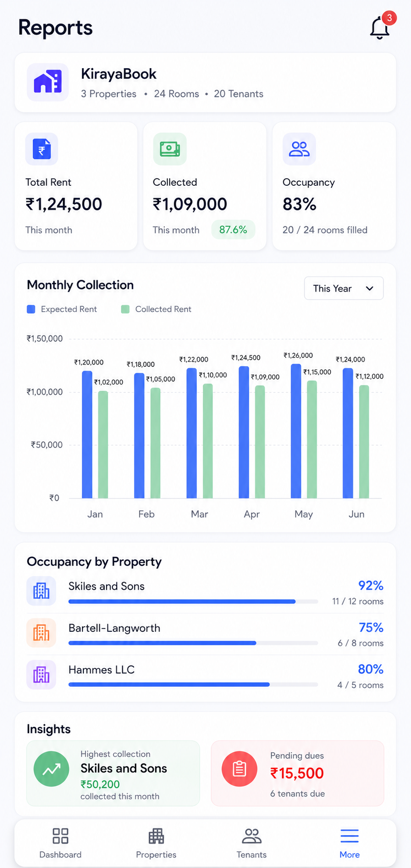Click the Bartell-Langworth occupancy progress bar
This screenshot has height=868, width=411.
tap(193, 643)
